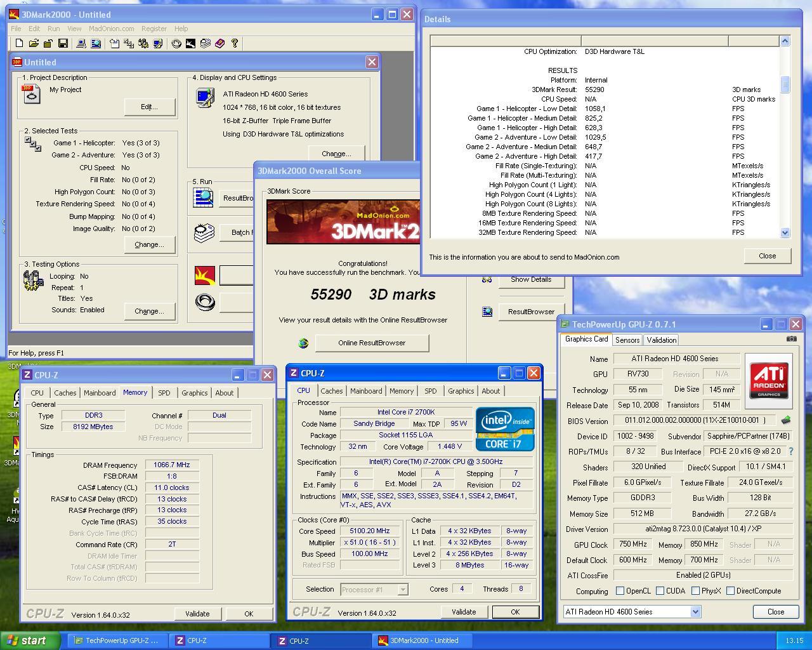
Task: Click Change... under Selected Tests
Action: 149,244
